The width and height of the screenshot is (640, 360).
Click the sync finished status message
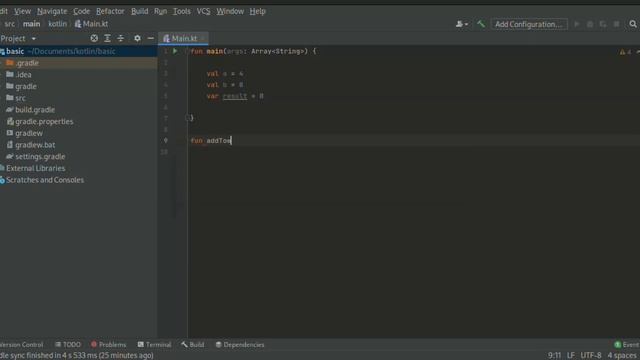tap(77, 356)
